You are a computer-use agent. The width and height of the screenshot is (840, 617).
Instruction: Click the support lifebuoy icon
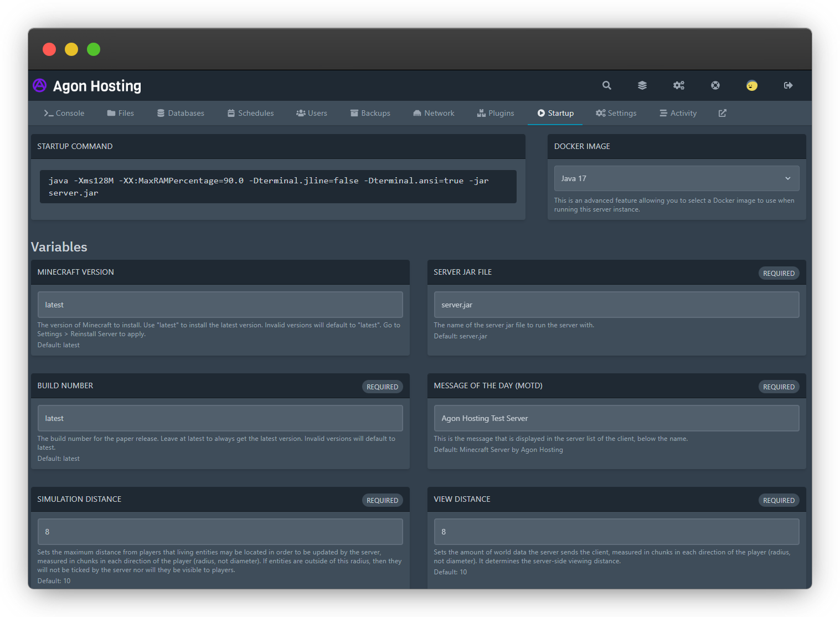point(715,85)
